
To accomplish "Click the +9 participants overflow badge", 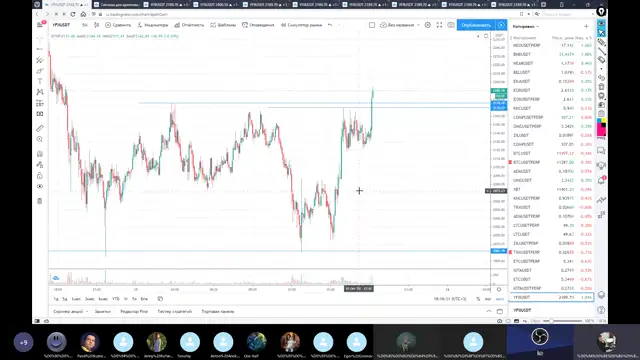I will (24, 342).
